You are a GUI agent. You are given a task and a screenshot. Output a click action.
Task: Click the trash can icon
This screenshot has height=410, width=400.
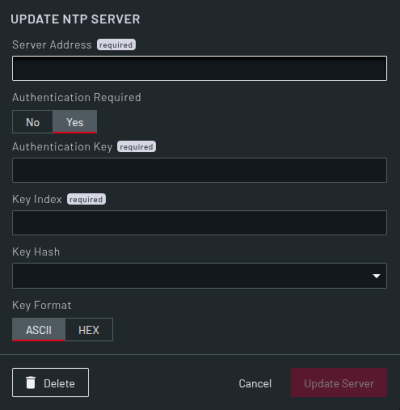tap(31, 383)
